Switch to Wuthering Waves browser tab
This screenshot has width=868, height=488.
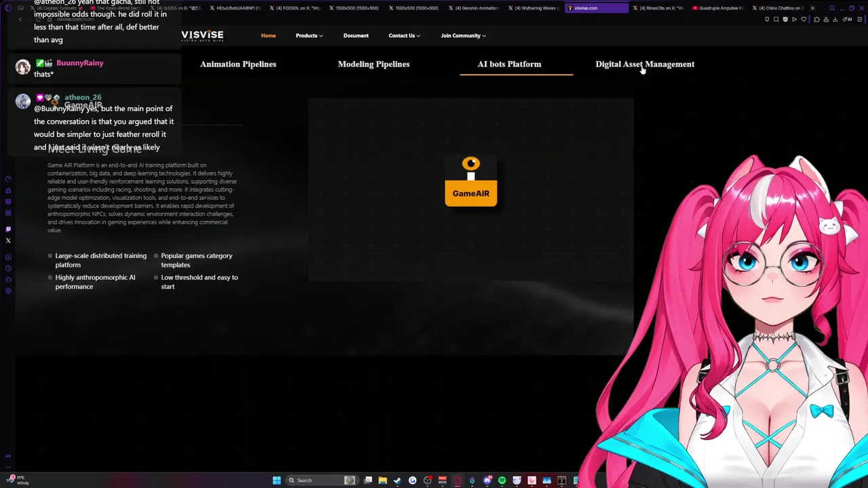(533, 8)
